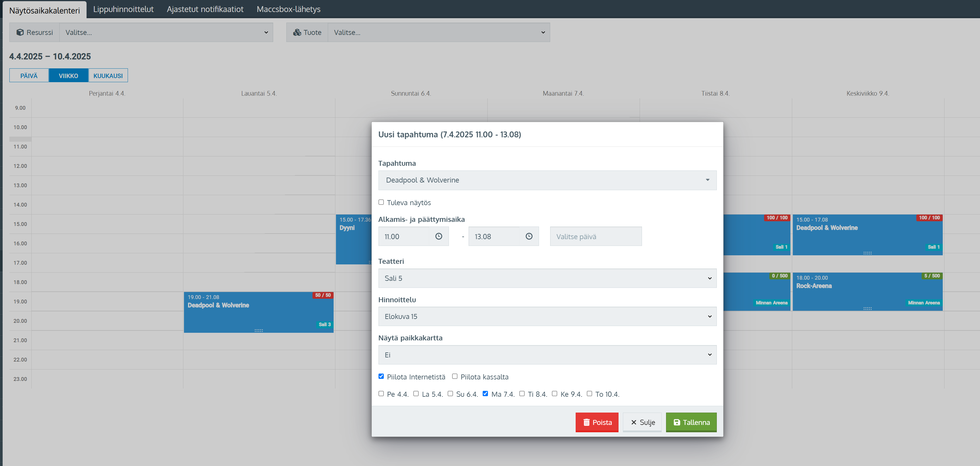Click the Tuote cubes icon
This screenshot has height=466, width=980.
point(297,32)
